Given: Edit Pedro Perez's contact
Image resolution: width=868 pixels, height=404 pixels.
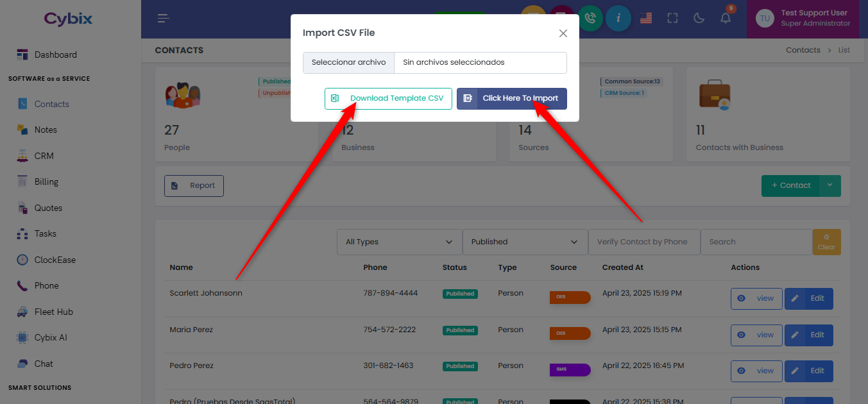Looking at the screenshot, I should click(809, 371).
